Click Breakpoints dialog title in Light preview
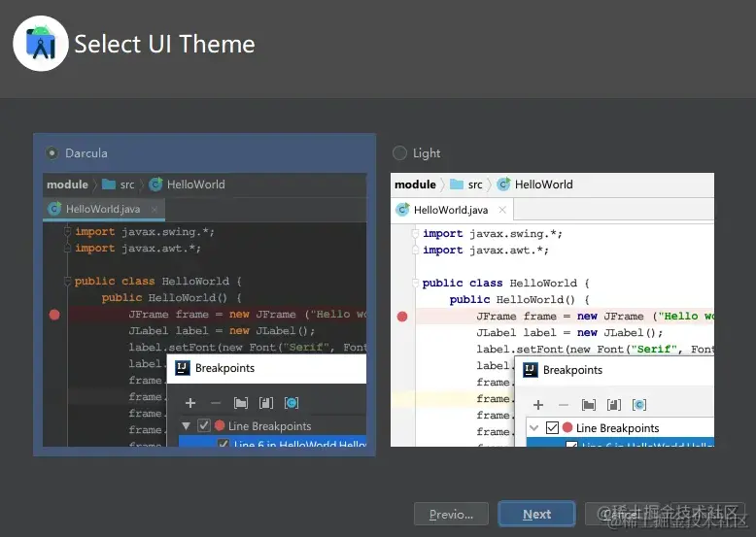 [572, 370]
